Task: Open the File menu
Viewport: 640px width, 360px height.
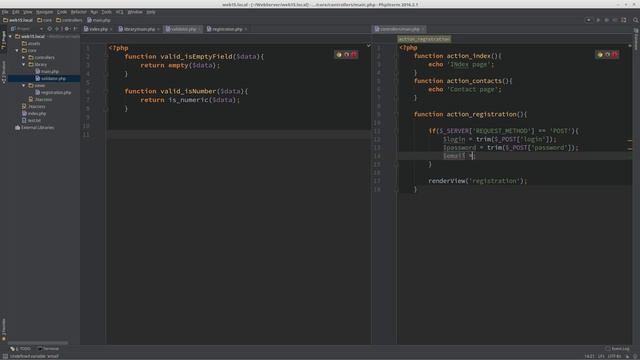Action: 5,12
